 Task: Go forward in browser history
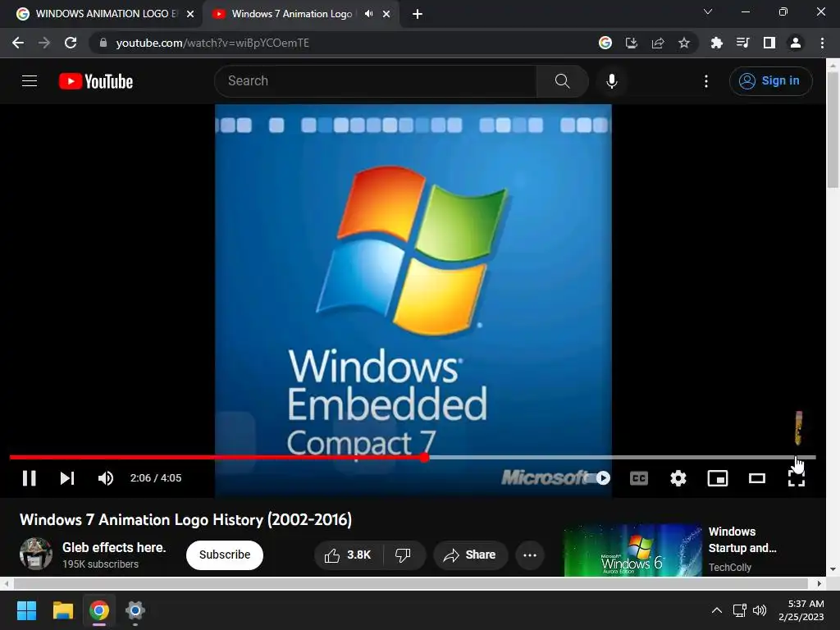[44, 43]
